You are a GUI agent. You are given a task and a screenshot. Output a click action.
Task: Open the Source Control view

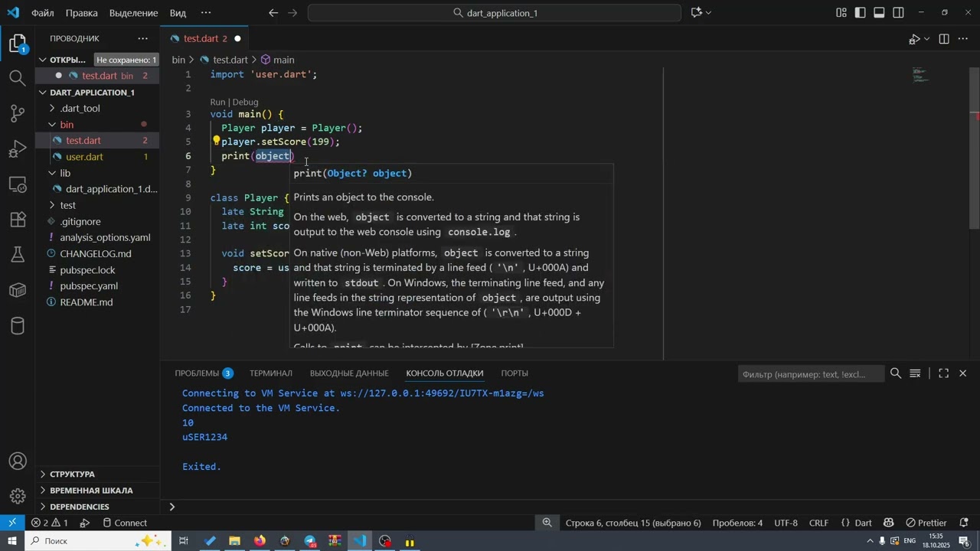point(18,113)
